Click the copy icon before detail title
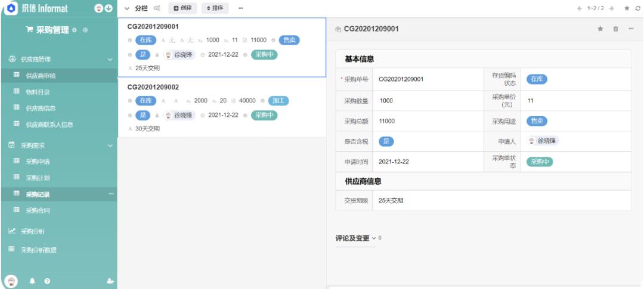 pos(338,29)
